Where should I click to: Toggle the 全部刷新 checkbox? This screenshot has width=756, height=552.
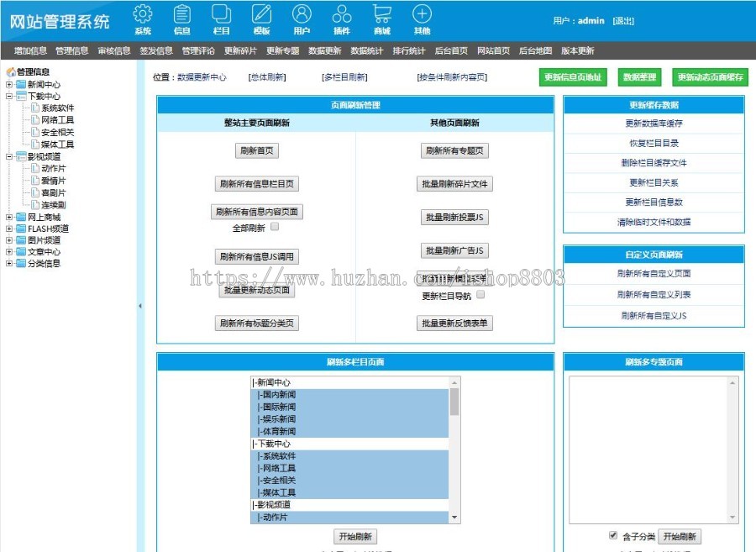click(x=275, y=226)
